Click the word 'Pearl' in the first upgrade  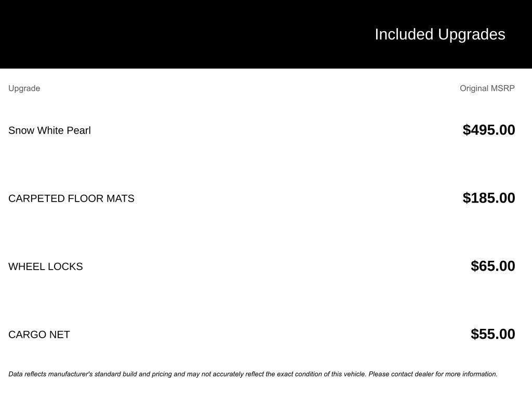point(78,130)
